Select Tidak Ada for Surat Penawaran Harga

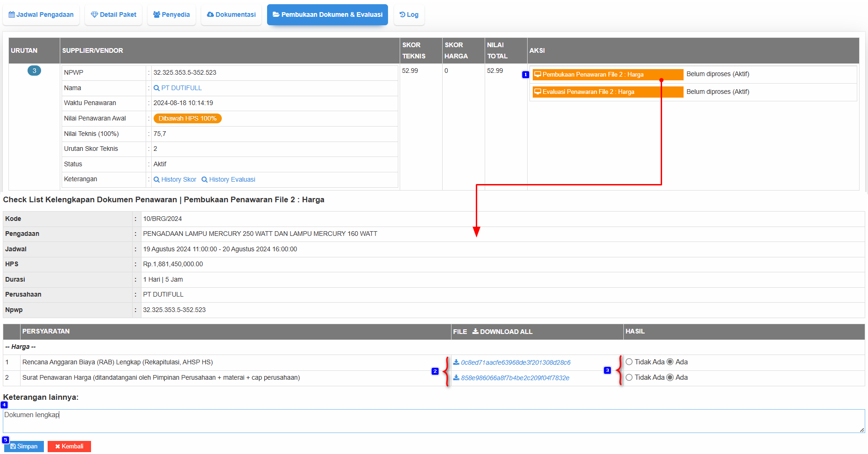pos(629,377)
